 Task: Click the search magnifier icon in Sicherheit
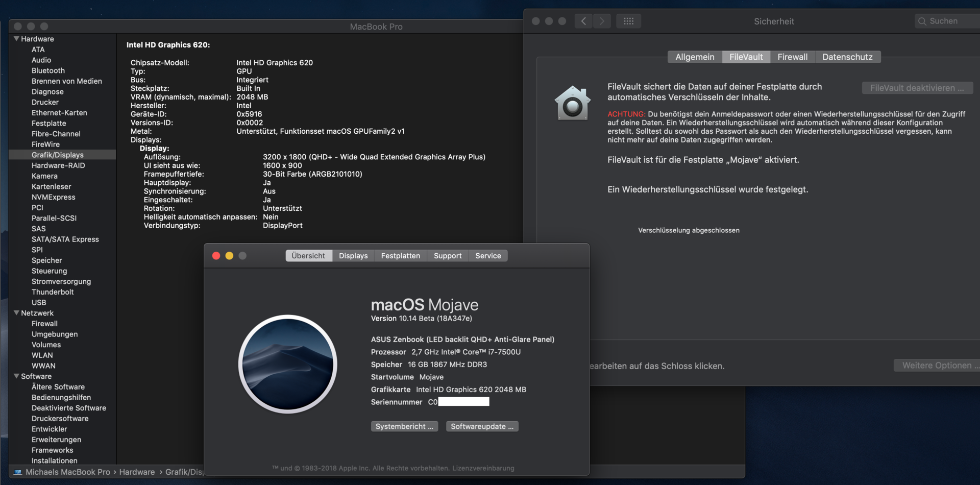[922, 21]
